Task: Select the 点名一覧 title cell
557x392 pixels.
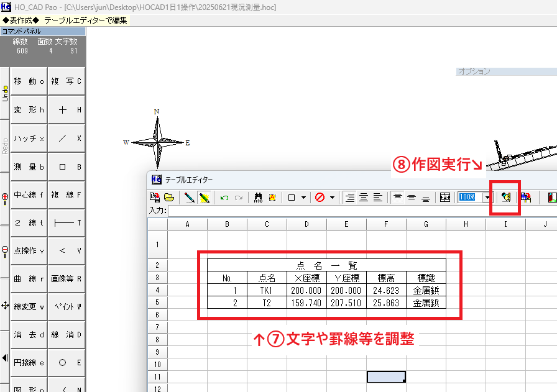Action: 326,265
